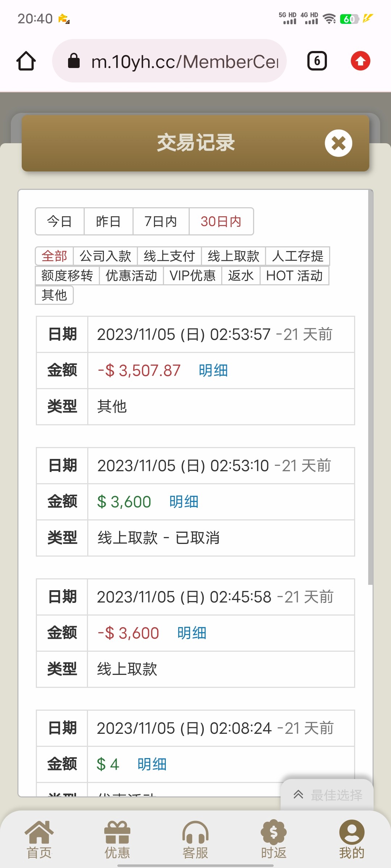Filter records by 优惠活动
This screenshot has width=391, height=868.
[131, 276]
